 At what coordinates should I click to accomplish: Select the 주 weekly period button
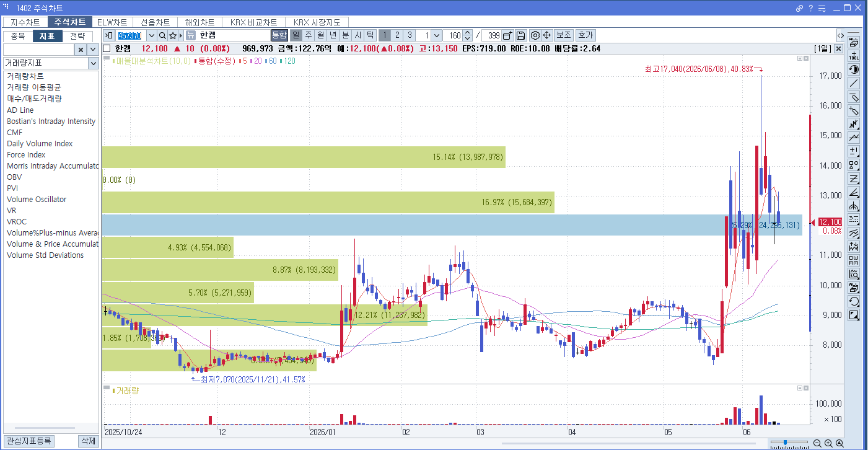coord(309,35)
